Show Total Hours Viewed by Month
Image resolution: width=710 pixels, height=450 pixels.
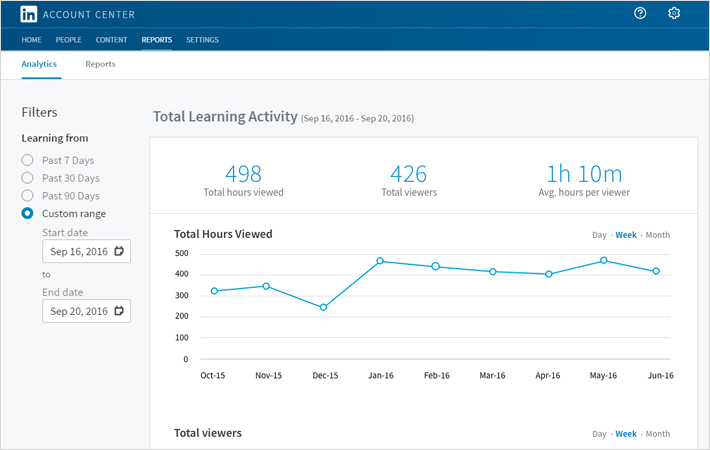[x=657, y=235]
